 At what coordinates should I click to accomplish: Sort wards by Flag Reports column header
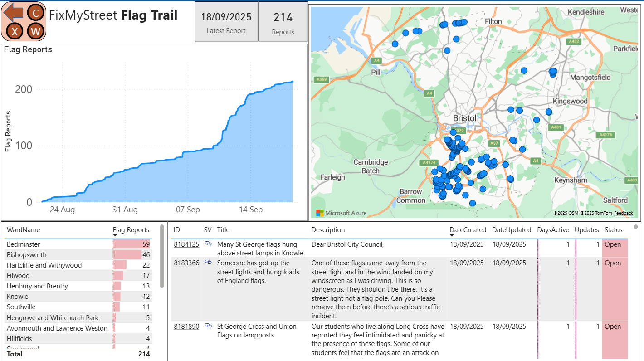click(131, 230)
